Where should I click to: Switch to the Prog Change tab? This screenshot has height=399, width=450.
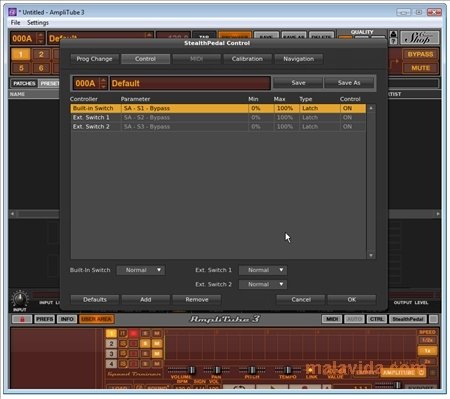click(x=94, y=59)
